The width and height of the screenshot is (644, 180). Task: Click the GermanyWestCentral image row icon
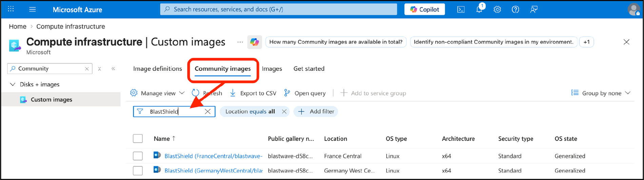pyautogui.click(x=157, y=170)
